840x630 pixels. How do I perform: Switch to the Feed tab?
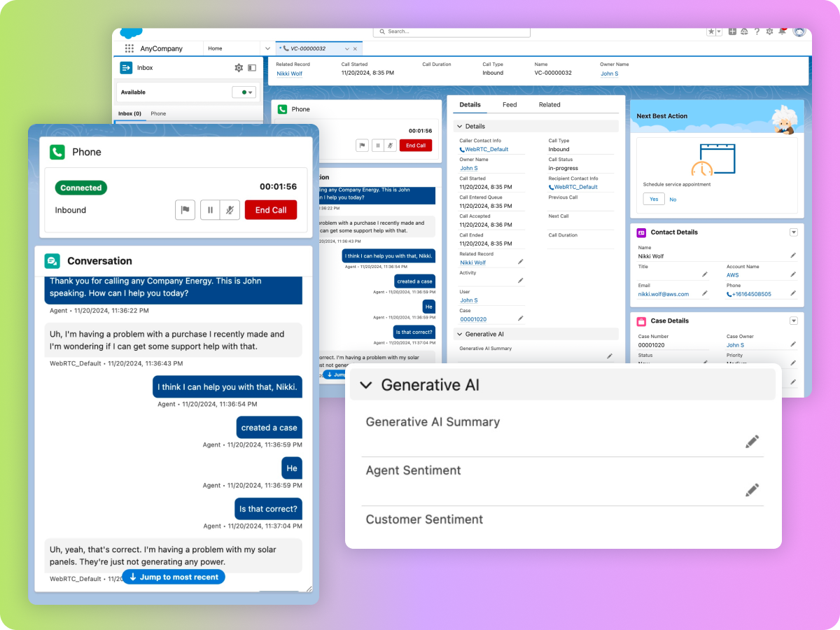coord(510,104)
